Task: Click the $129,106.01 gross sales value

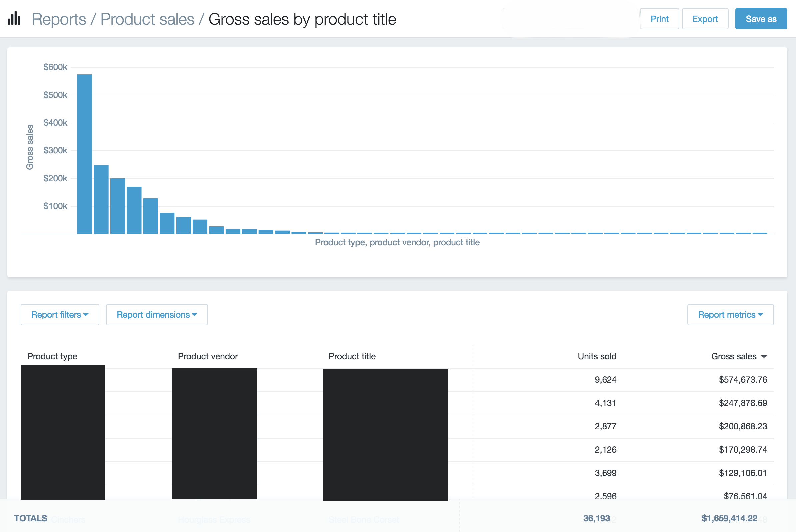Action: point(743,473)
